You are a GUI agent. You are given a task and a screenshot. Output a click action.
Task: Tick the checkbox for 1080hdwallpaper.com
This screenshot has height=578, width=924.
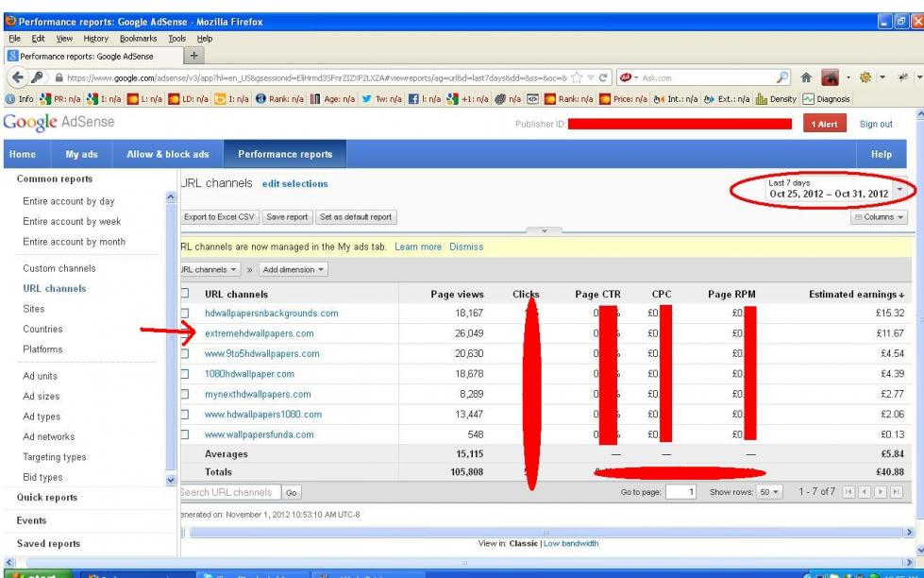[x=184, y=374]
